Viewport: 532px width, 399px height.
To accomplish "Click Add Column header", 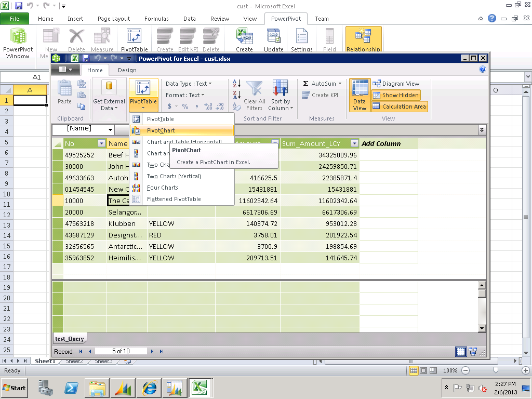I will 389,143.
